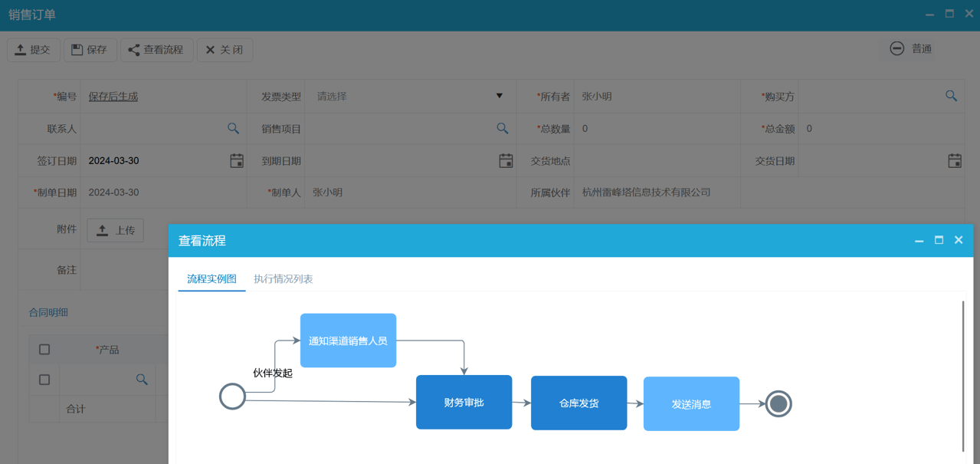Click the 到期日期 calendar icon
This screenshot has height=464, width=980.
506,160
